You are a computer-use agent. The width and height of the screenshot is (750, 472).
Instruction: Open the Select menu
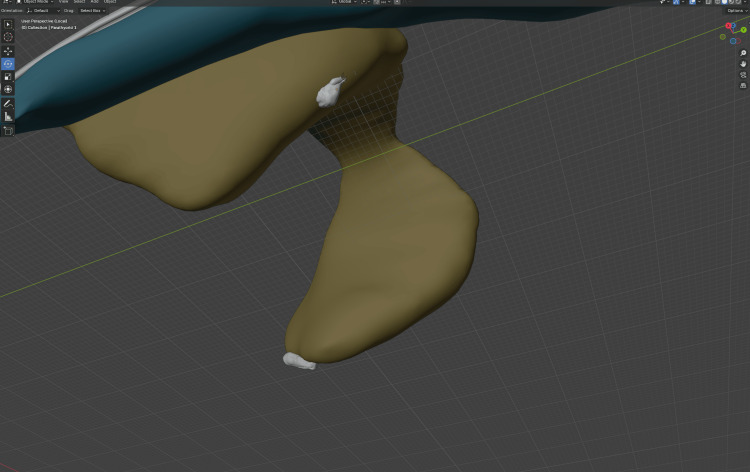(x=79, y=2)
